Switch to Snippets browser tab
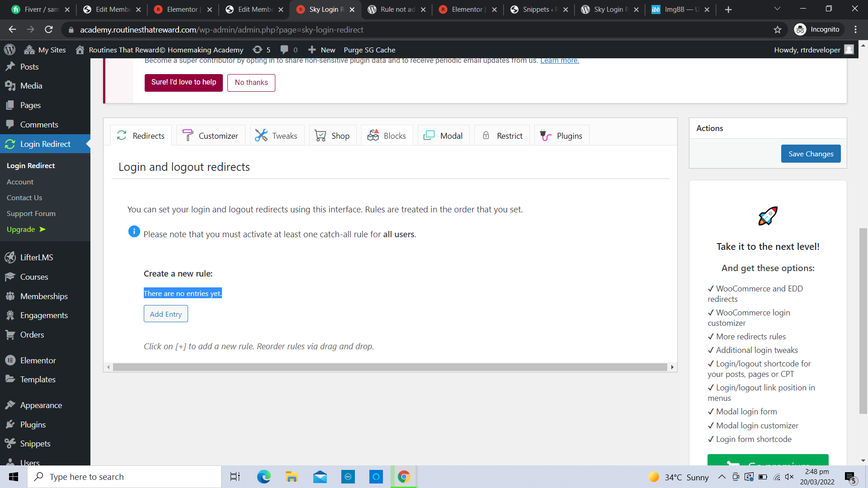The image size is (868, 488). (x=539, y=9)
